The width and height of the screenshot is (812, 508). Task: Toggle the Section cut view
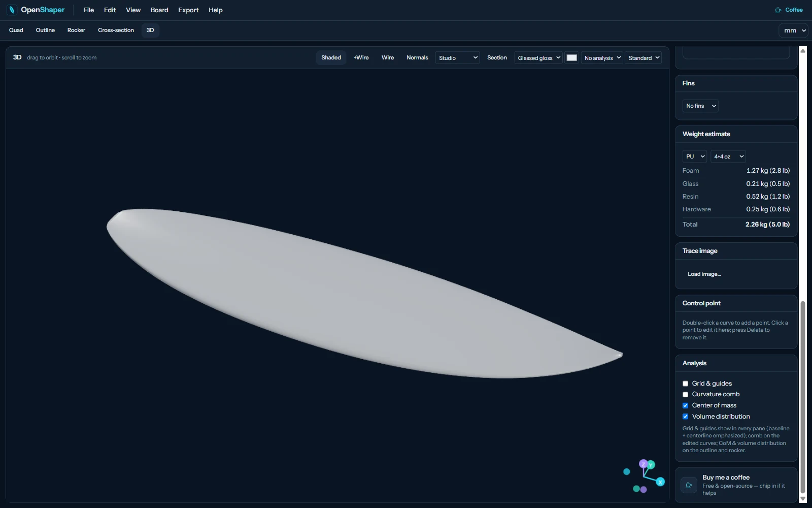pyautogui.click(x=497, y=57)
